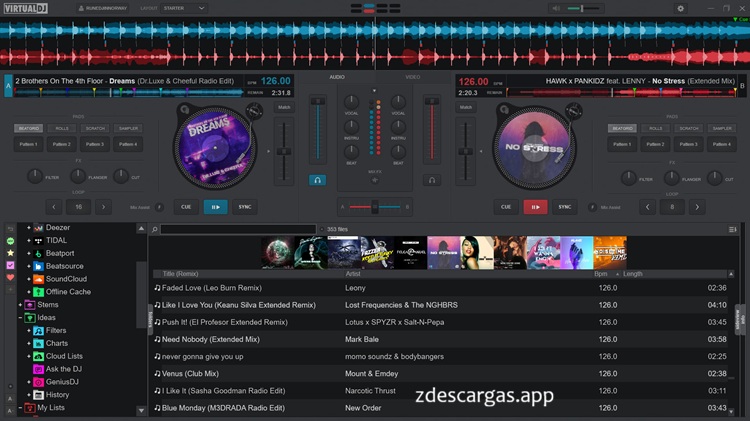Select SAMPLER pad mode on deck B
This screenshot has height=421, width=750.
(x=722, y=128)
